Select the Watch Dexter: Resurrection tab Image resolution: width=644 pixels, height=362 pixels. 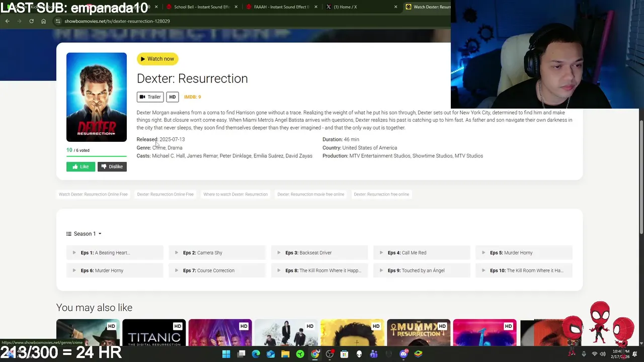pyautogui.click(x=428, y=7)
